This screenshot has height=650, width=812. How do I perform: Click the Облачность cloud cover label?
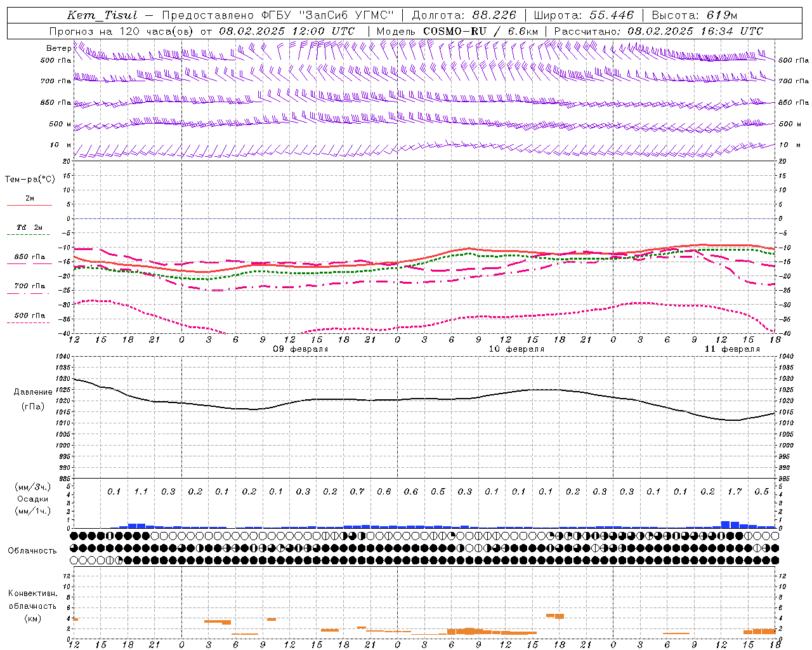32,550
